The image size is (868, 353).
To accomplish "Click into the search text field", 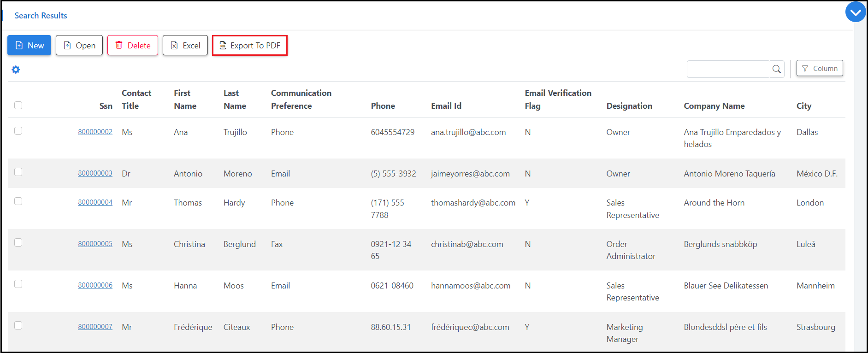I will [x=728, y=69].
